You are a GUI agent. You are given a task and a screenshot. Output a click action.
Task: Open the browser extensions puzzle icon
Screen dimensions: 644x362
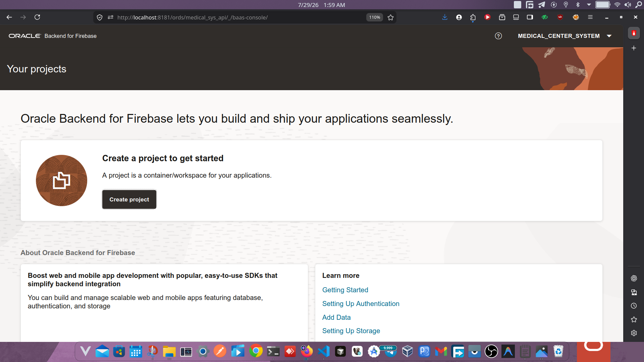coord(473,17)
